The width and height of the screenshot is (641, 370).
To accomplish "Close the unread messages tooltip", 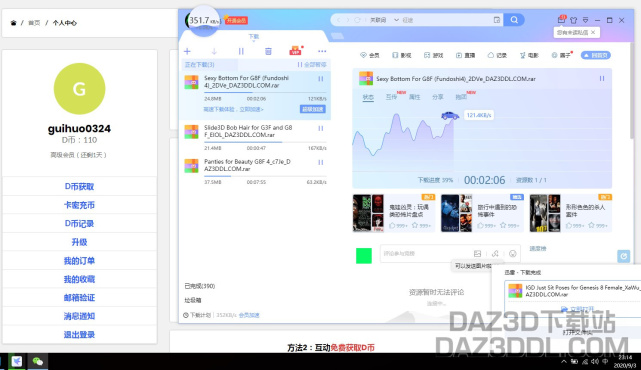I will click(x=593, y=32).
